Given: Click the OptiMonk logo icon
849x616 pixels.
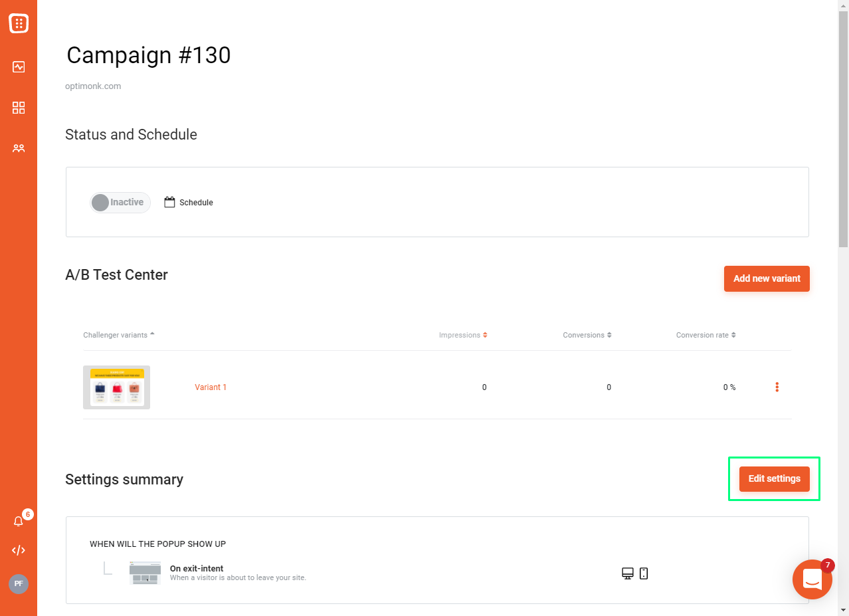Looking at the screenshot, I should pos(19,23).
